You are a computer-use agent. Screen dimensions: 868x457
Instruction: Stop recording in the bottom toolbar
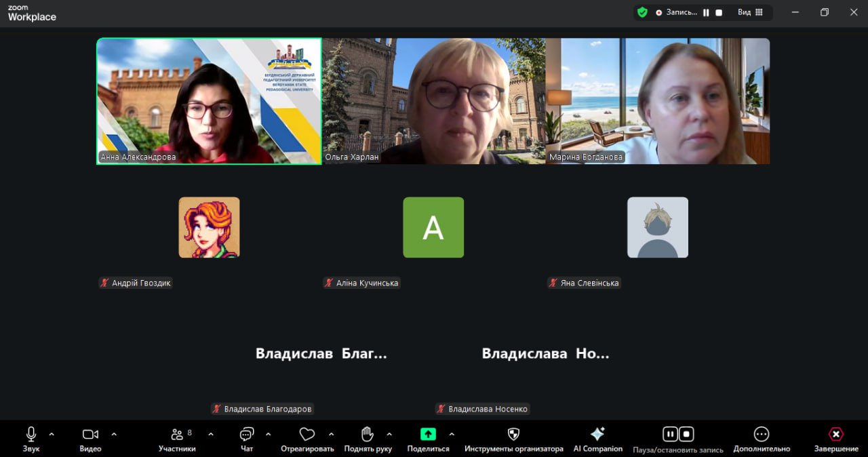click(686, 434)
